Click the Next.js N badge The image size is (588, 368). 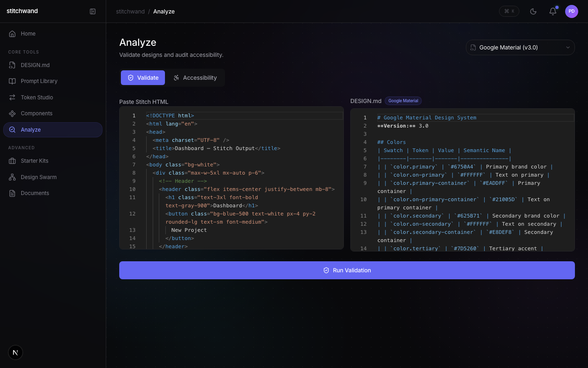(16, 352)
